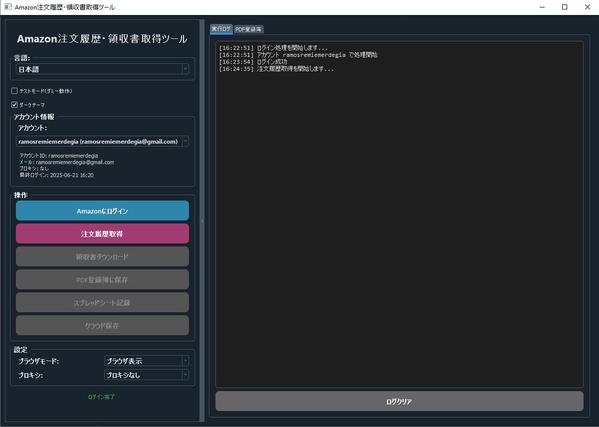Switch to the PDF登録簿 tab
Screen dimensions: 599x427
tap(248, 29)
